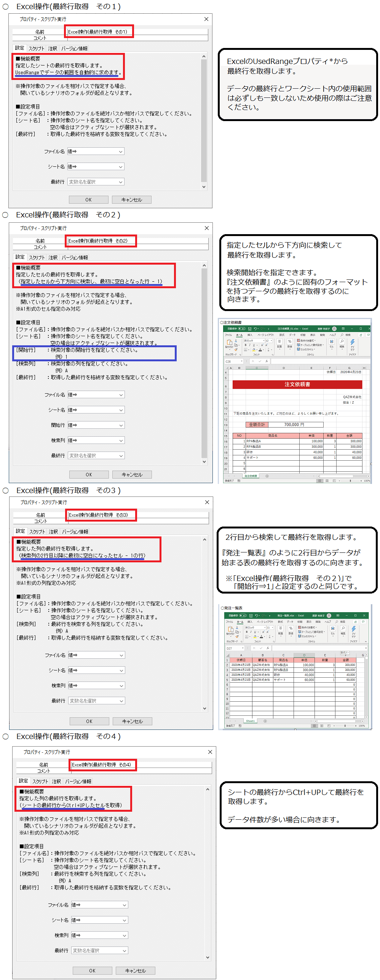Toggle Underline in 発注一覧表 Excel ribbon
This screenshot has width=380, height=980.
click(255, 632)
